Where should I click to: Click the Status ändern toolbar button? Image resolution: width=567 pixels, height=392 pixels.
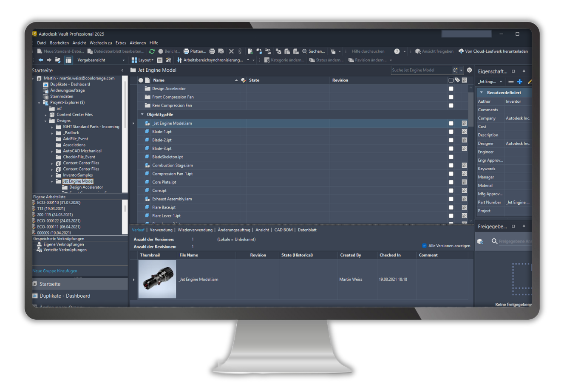point(326,60)
